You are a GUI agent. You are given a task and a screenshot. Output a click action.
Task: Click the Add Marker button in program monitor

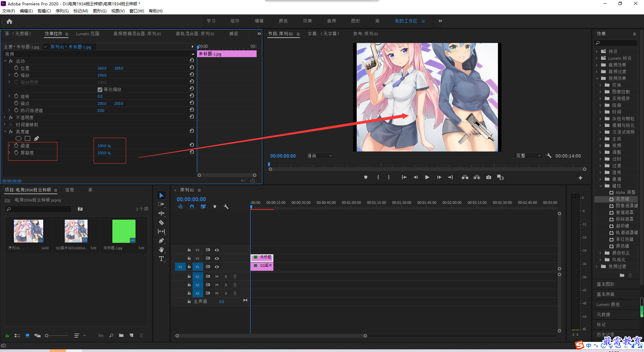tap(366, 177)
